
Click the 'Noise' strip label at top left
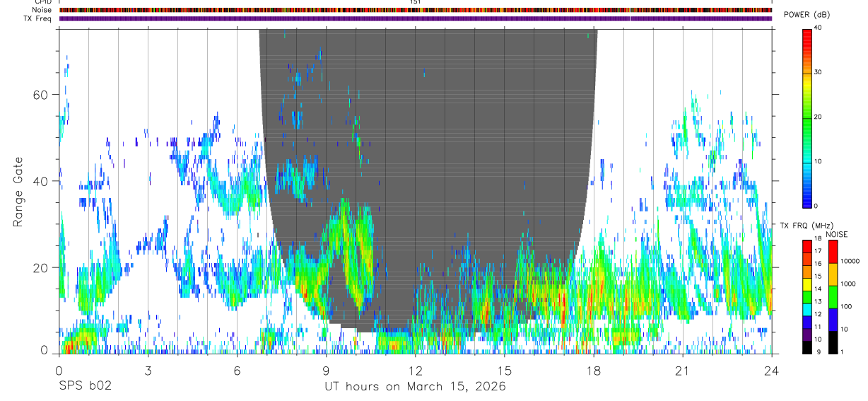42,10
